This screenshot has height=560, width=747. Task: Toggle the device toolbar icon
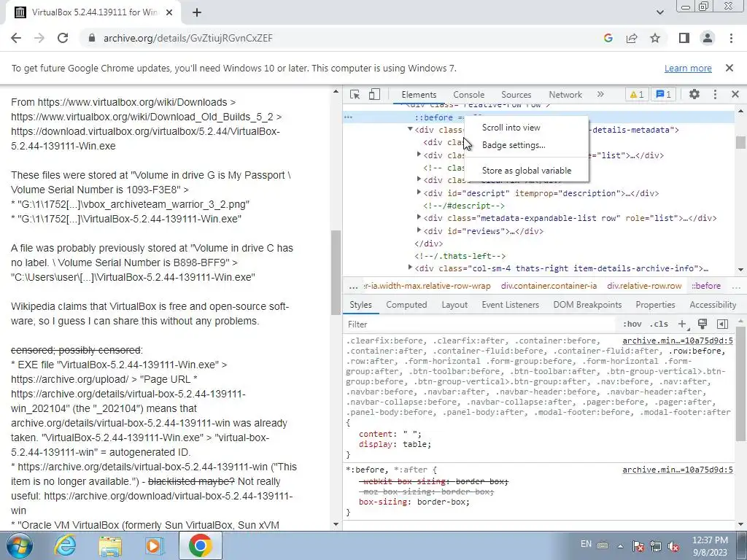[x=374, y=94]
